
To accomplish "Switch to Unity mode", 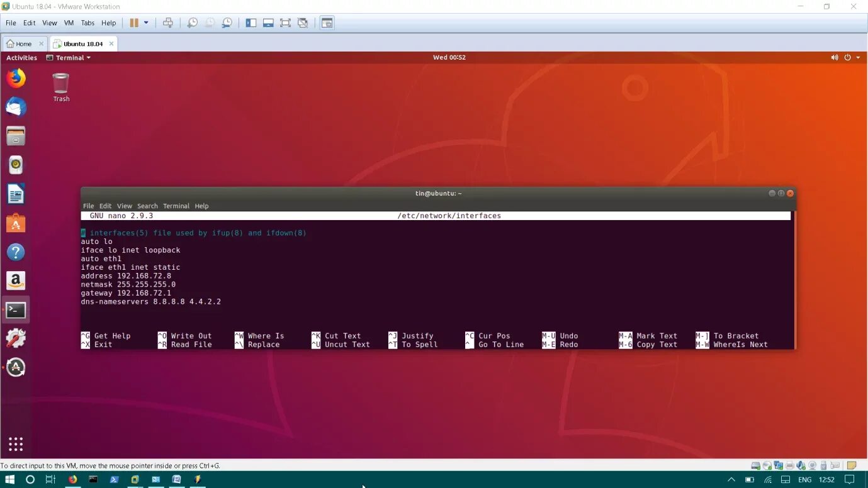I will point(303,23).
